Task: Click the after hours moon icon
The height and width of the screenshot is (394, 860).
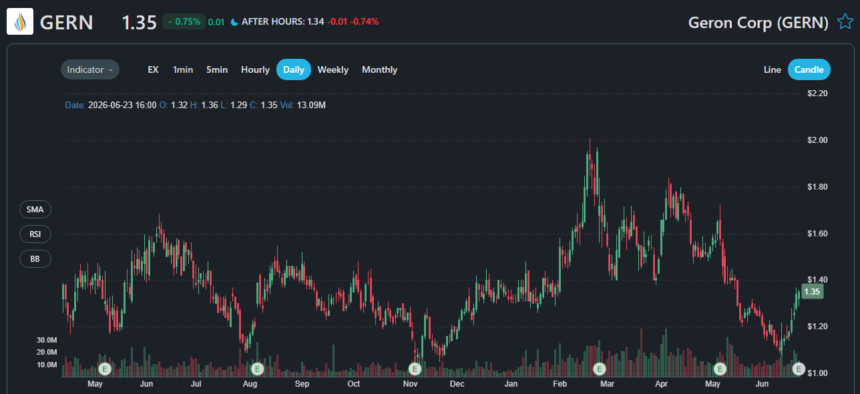Action: pos(235,22)
